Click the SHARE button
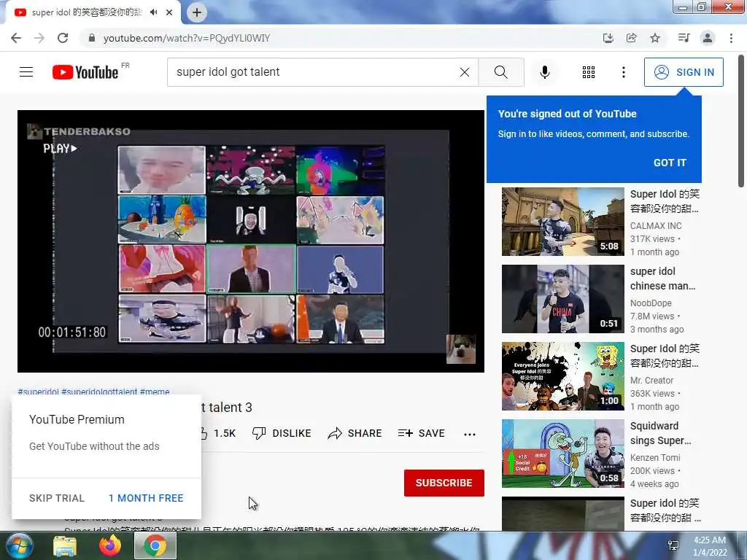 [x=355, y=433]
